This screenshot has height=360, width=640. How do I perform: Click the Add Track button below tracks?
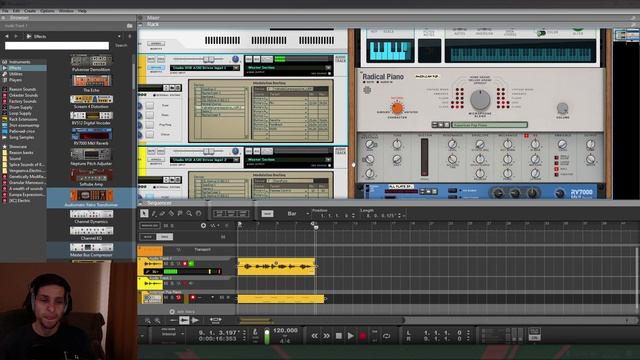182,311
